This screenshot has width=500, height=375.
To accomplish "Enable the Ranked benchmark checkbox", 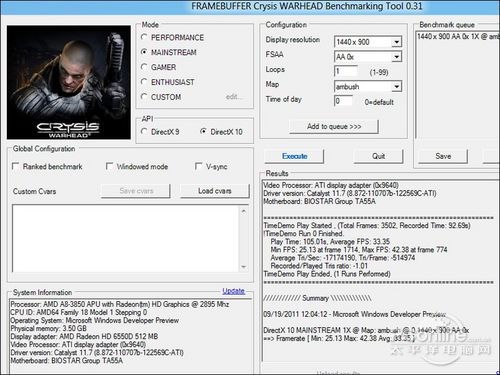I will pos(15,166).
